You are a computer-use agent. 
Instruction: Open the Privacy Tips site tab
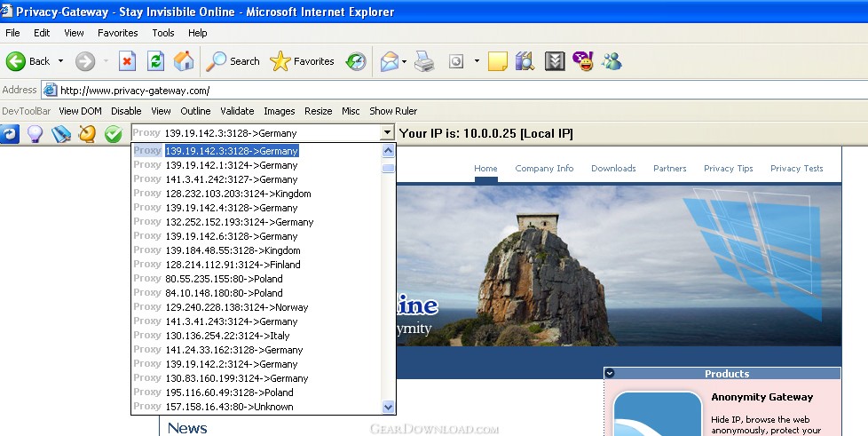tap(729, 169)
